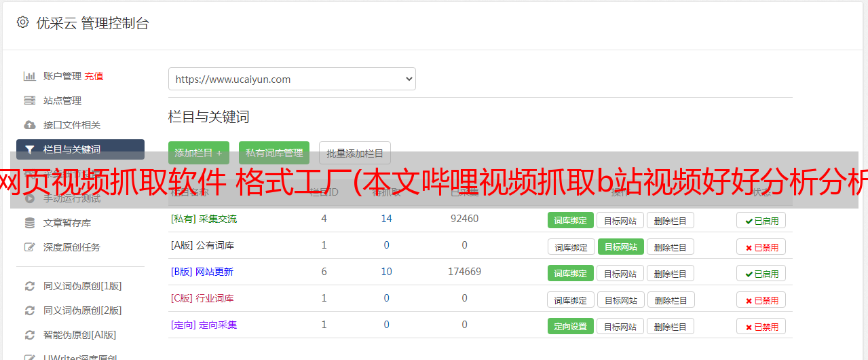Viewport: 868px width, 360px height.
Task: Click 定向设置 for 定向采集 row
Action: pos(571,326)
